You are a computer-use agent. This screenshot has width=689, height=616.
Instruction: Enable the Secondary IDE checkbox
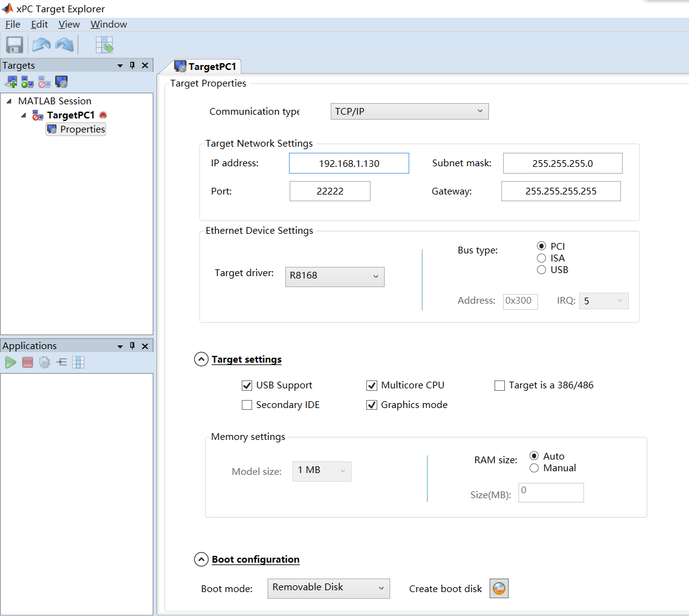coord(247,405)
